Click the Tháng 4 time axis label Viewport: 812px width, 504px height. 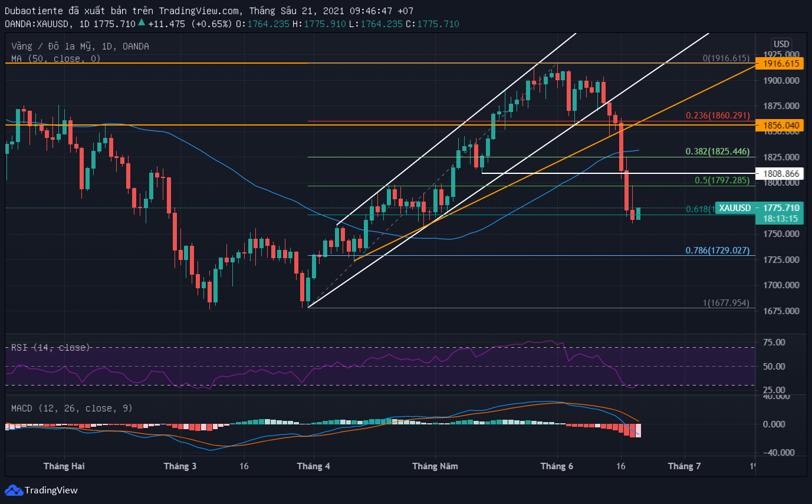(x=314, y=466)
